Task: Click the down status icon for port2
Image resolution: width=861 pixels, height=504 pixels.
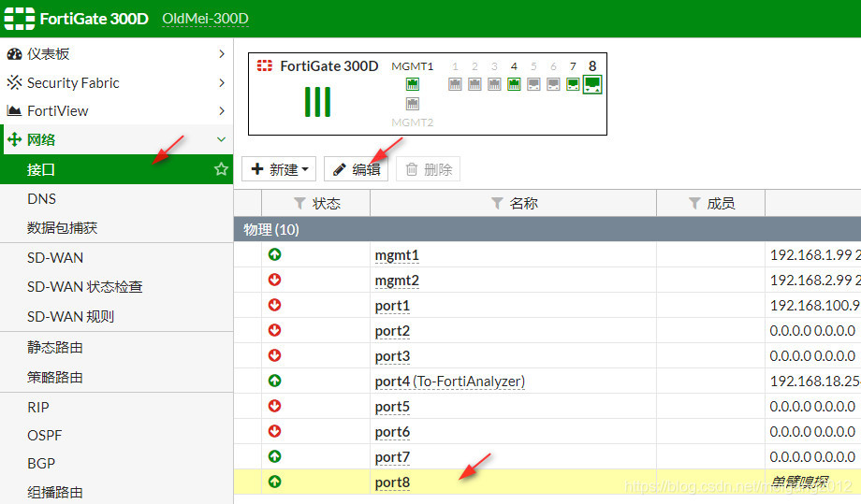Action: click(x=274, y=330)
